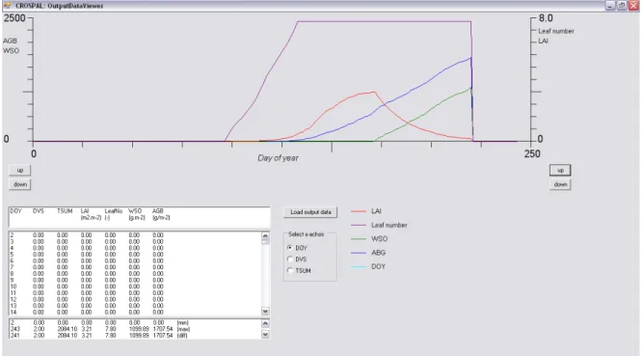Click the right axis up button
This screenshot has width=644, height=356.
pyautogui.click(x=560, y=170)
